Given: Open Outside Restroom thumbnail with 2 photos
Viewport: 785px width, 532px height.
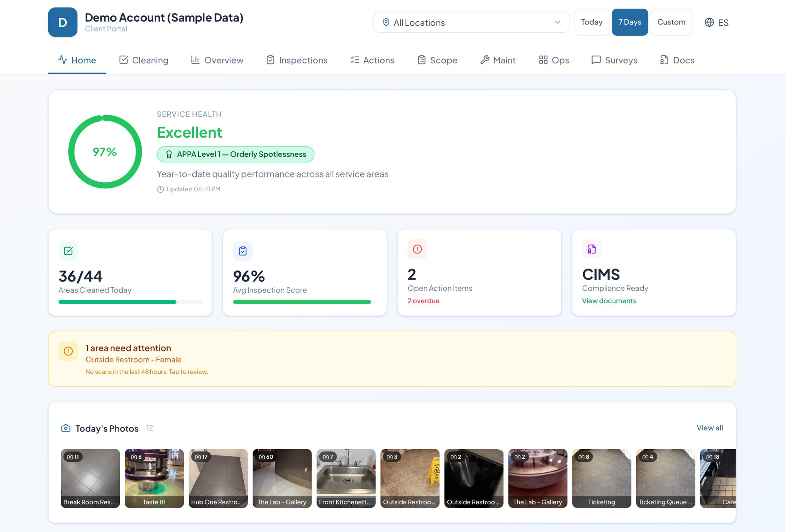Looking at the screenshot, I should point(474,478).
